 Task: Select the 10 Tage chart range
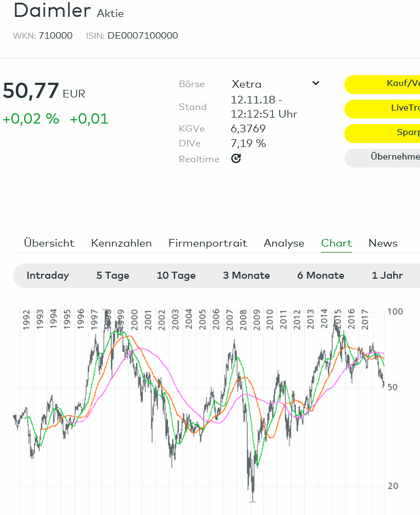tap(176, 275)
